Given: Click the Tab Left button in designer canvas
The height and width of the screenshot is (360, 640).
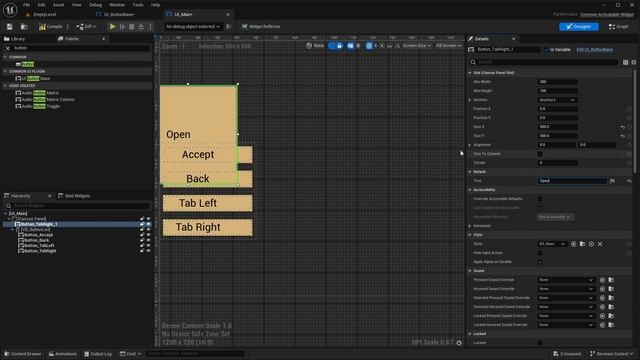Looking at the screenshot, I should tap(207, 203).
